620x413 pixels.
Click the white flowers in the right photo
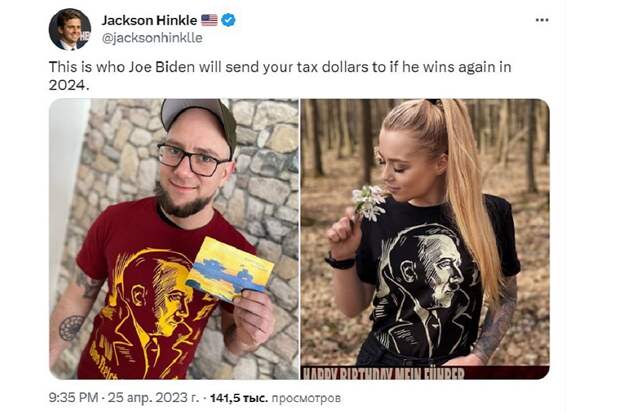point(368,203)
